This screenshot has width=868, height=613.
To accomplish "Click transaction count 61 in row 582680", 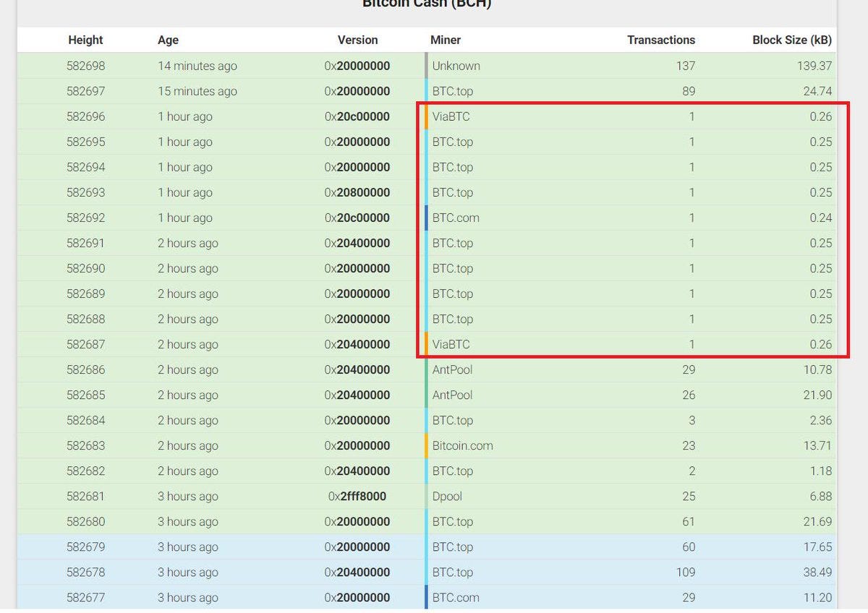I will click(689, 521).
